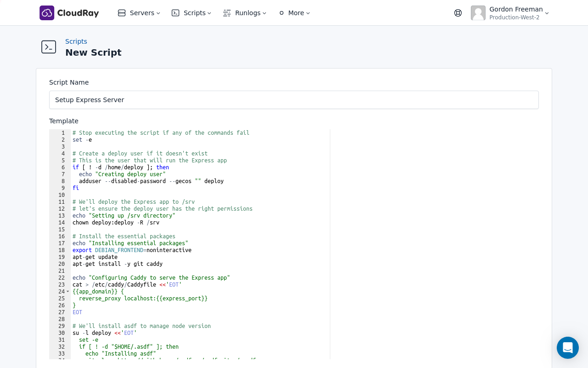The width and height of the screenshot is (588, 368).
Task: Follow the Scripts breadcrumb link
Action: coord(76,41)
